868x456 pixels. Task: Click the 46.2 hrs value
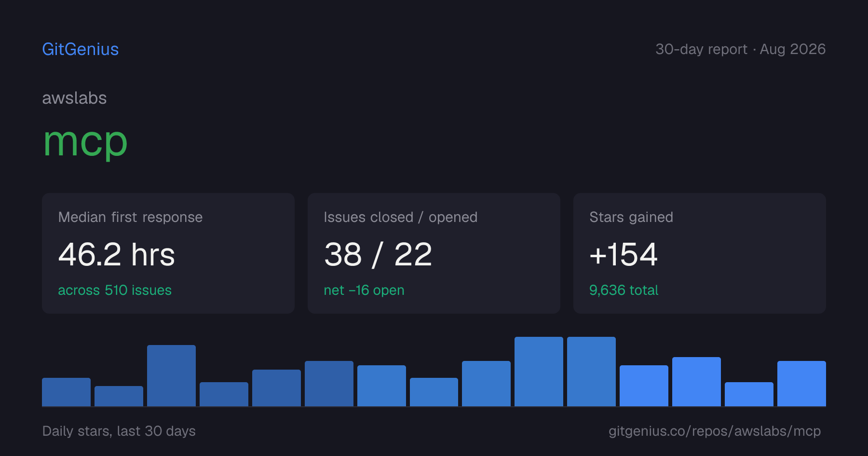coord(117,254)
